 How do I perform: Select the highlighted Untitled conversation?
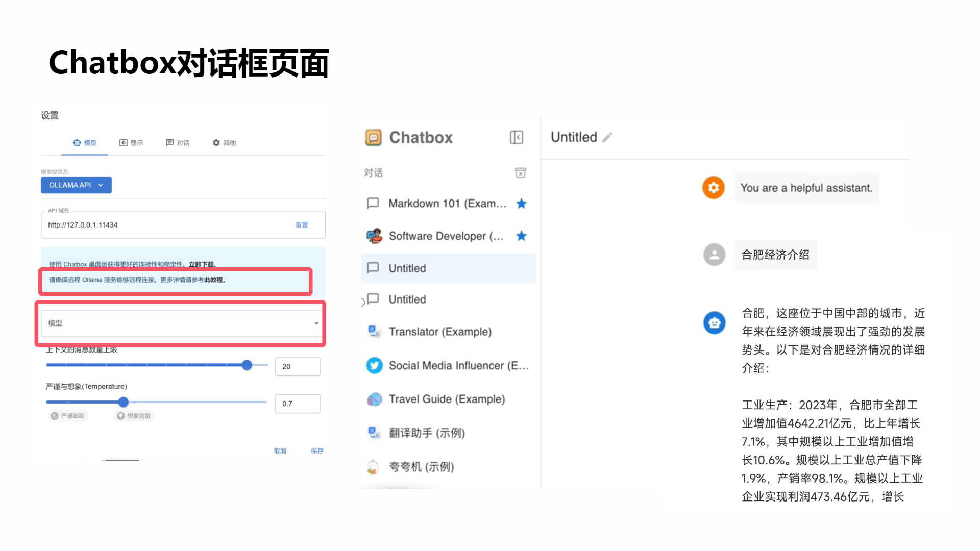tap(448, 268)
